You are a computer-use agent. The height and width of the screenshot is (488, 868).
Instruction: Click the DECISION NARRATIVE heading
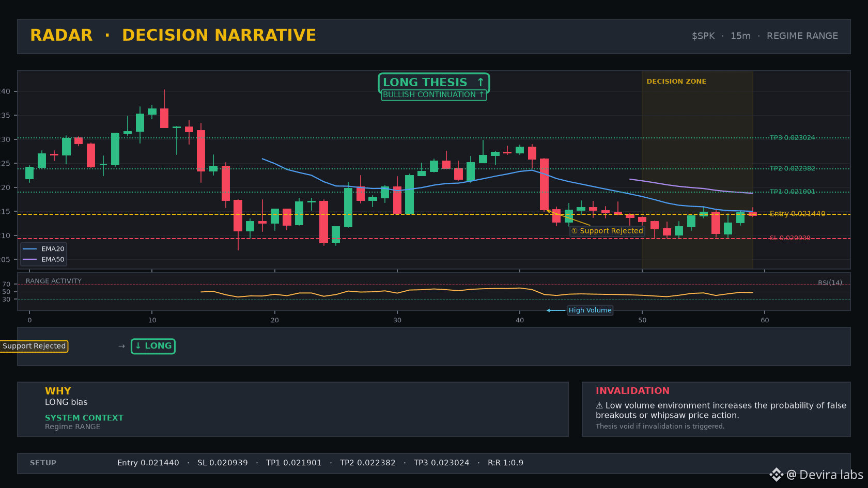(x=219, y=35)
